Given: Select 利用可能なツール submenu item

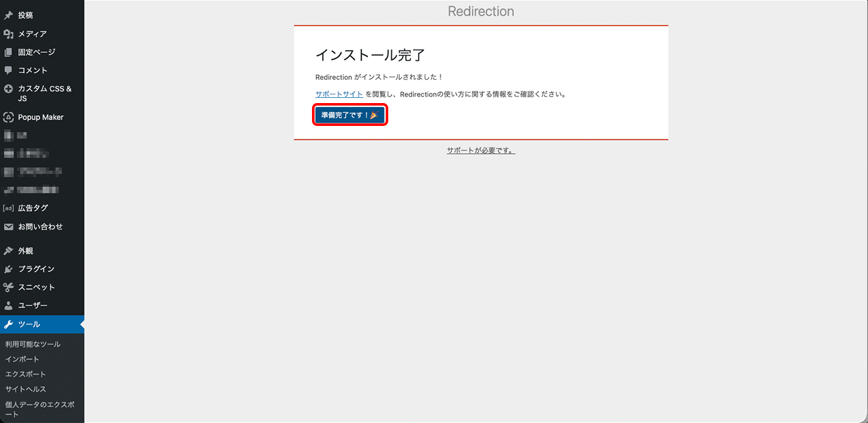Looking at the screenshot, I should [x=33, y=344].
